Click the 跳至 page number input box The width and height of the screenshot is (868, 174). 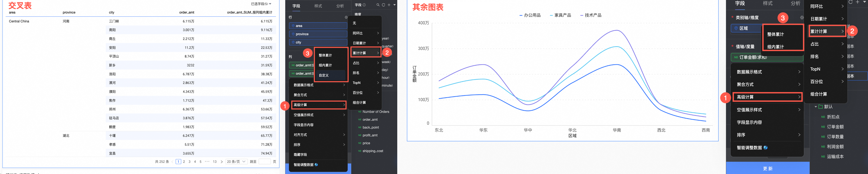265,161
